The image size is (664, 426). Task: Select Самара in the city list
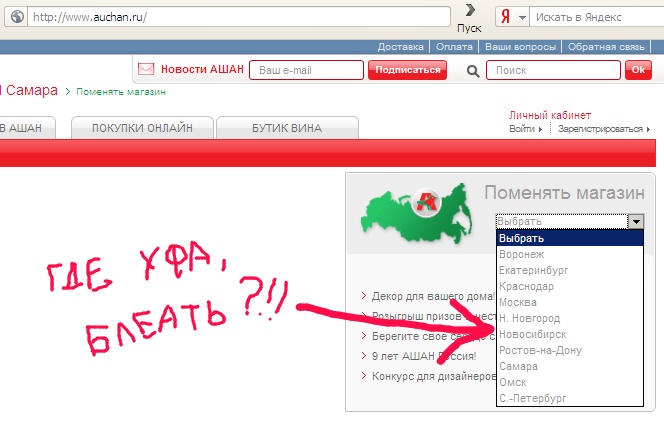click(x=570, y=366)
